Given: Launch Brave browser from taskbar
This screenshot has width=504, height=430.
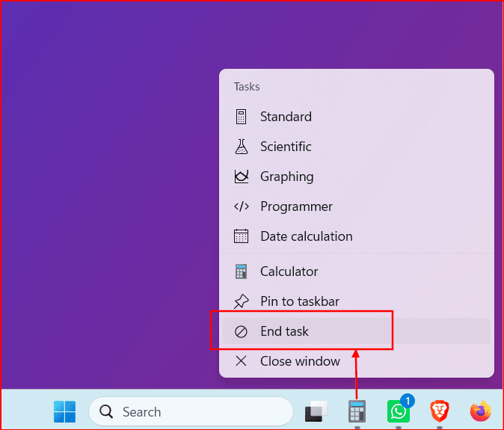Looking at the screenshot, I should click(440, 411).
